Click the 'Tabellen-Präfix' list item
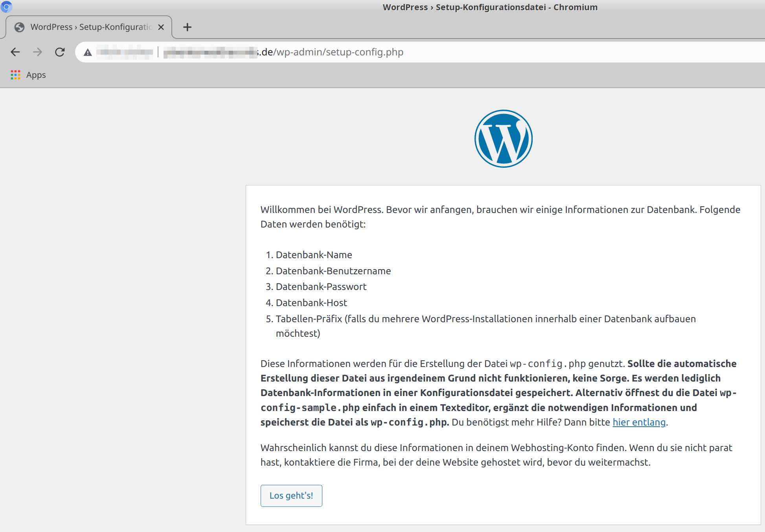 click(486, 326)
